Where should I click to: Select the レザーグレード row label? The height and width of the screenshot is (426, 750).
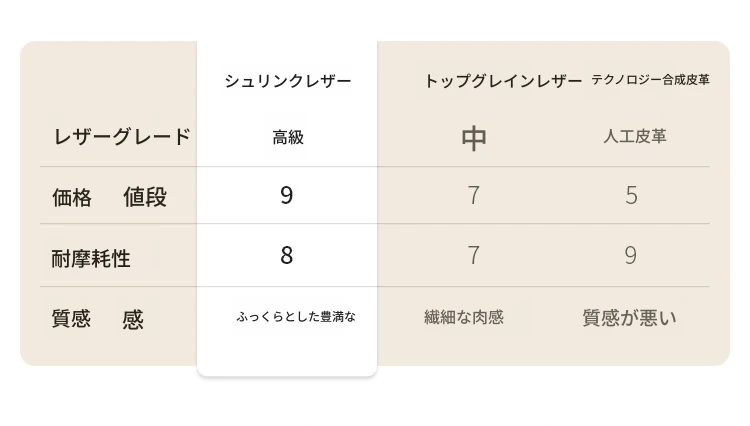(122, 137)
